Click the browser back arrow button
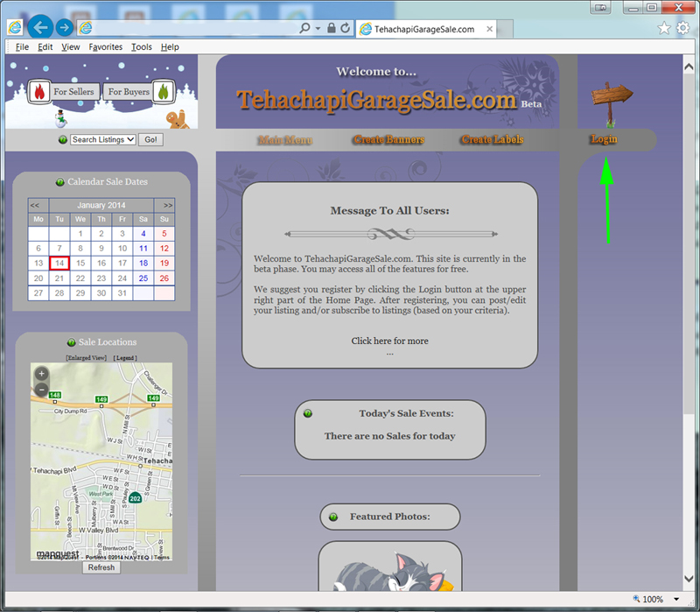The height and width of the screenshot is (612, 700). (40, 28)
